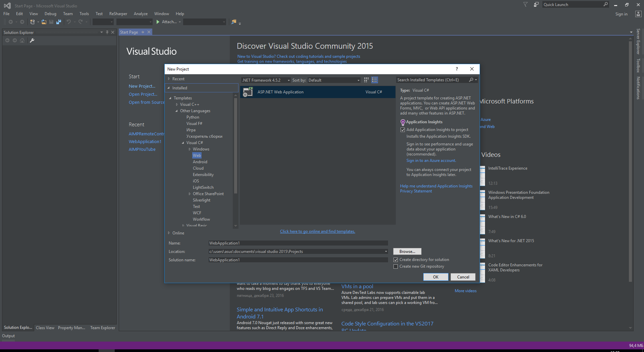This screenshot has width=644, height=352.
Task: Close the Start Page tab
Action: click(149, 32)
